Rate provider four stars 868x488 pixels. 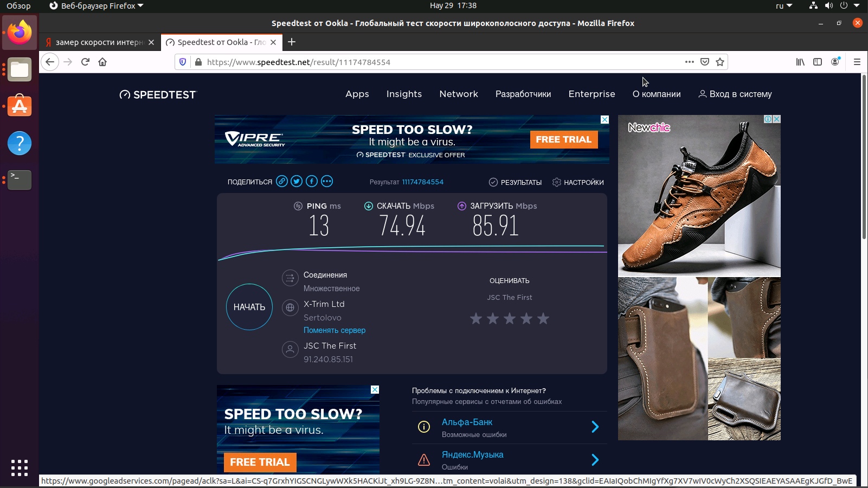526,318
